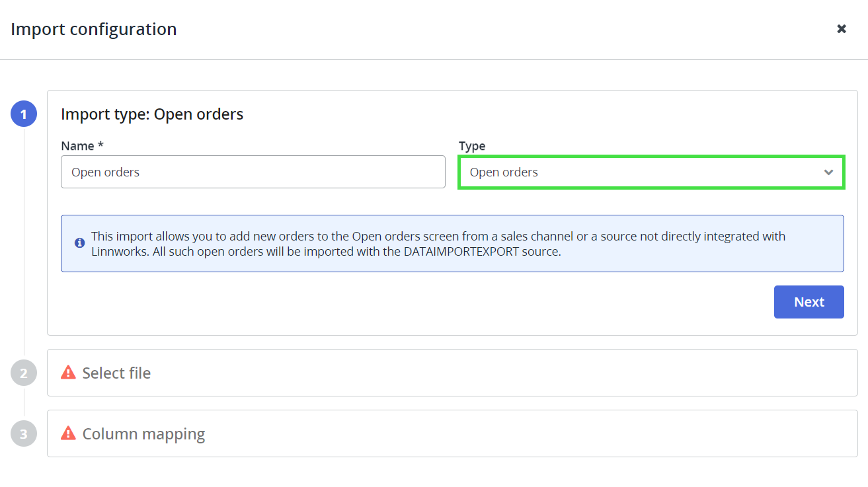Click the step 3 circle indicator
868x487 pixels.
[24, 434]
